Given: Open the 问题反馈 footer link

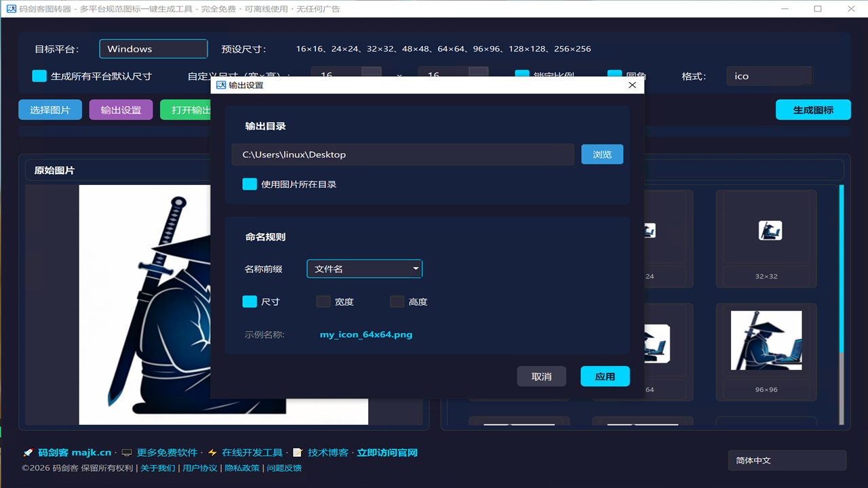Looking at the screenshot, I should [284, 468].
